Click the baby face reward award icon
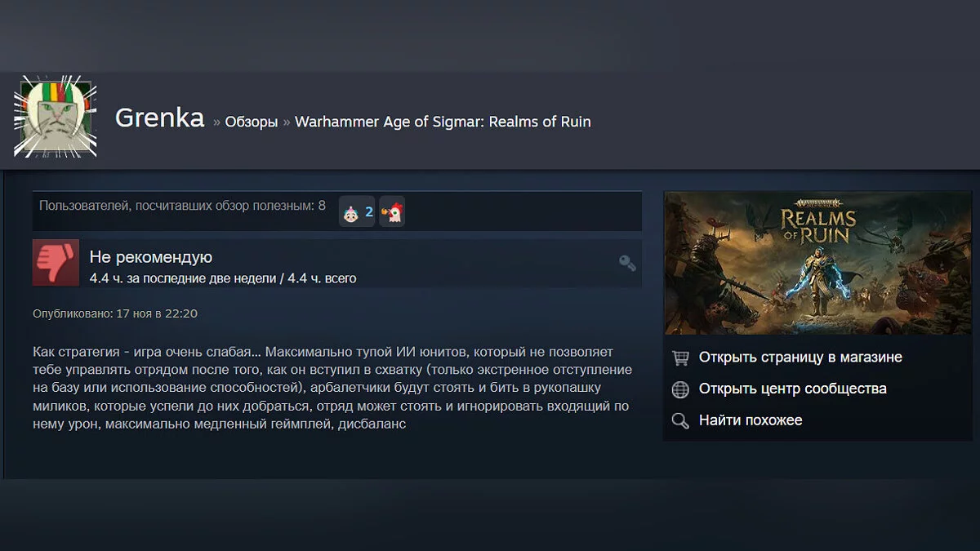This screenshot has height=551, width=980. [x=350, y=213]
